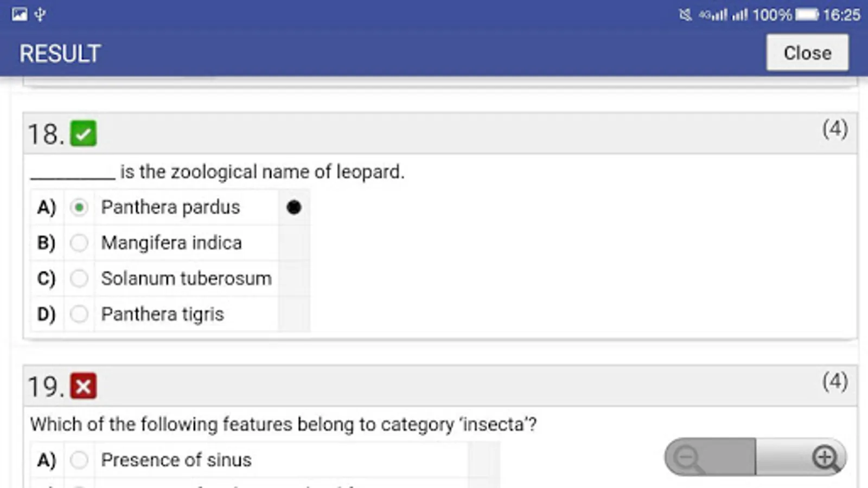Select the Panthera pardus radio button
This screenshot has width=868, height=488.
tap(79, 207)
